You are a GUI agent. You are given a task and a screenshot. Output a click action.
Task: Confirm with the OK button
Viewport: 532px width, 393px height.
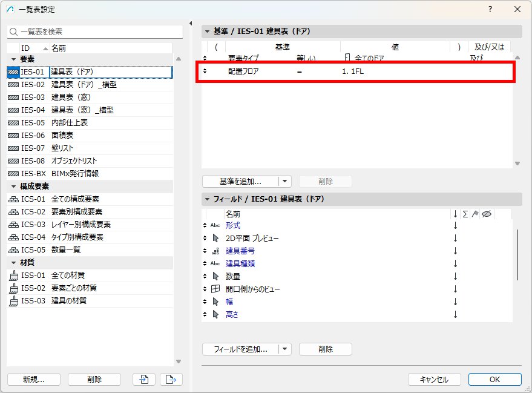(x=494, y=379)
